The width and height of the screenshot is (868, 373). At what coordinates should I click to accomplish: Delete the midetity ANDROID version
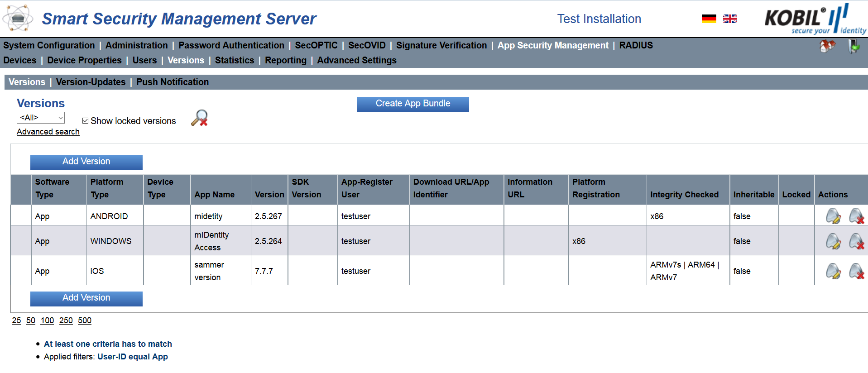(x=856, y=216)
